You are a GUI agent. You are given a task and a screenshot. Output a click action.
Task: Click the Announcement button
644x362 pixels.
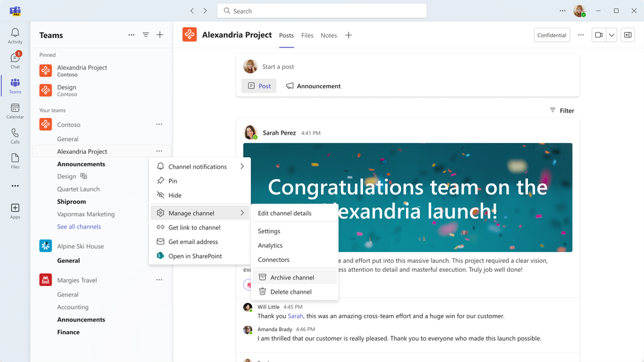313,86
